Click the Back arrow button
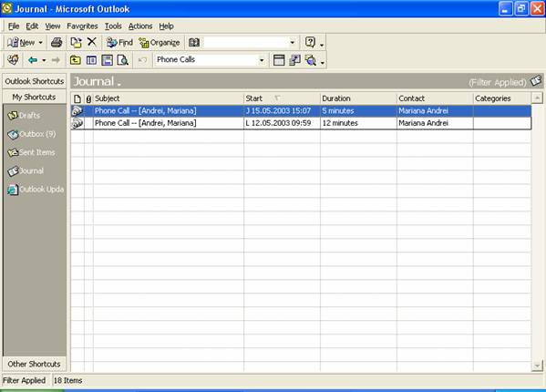 (x=33, y=60)
